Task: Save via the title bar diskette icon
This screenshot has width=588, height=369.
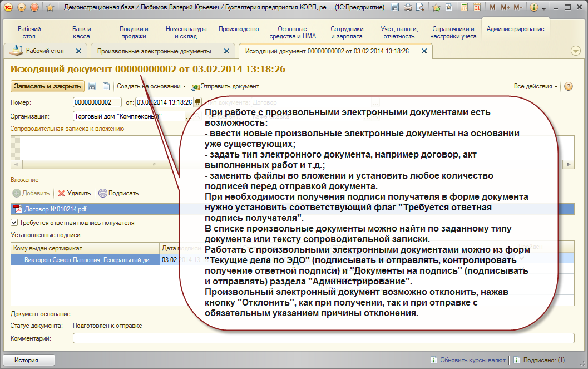Action: click(394, 7)
